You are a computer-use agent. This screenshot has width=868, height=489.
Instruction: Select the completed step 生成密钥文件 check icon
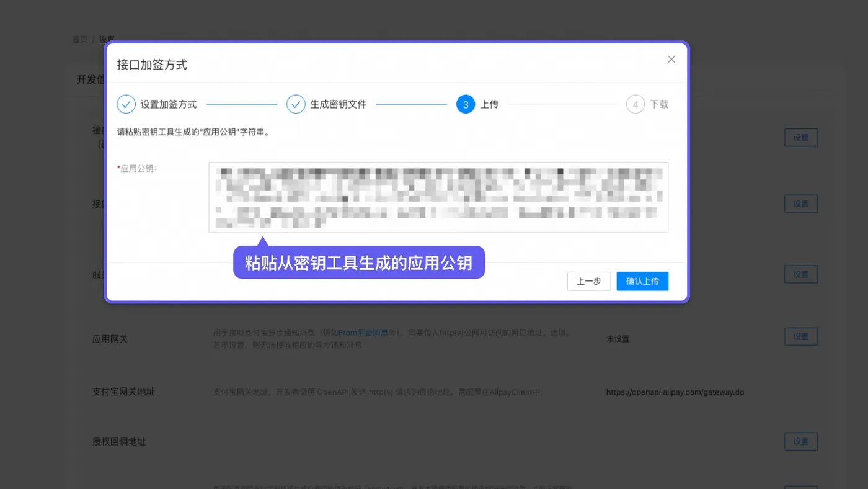tap(296, 104)
